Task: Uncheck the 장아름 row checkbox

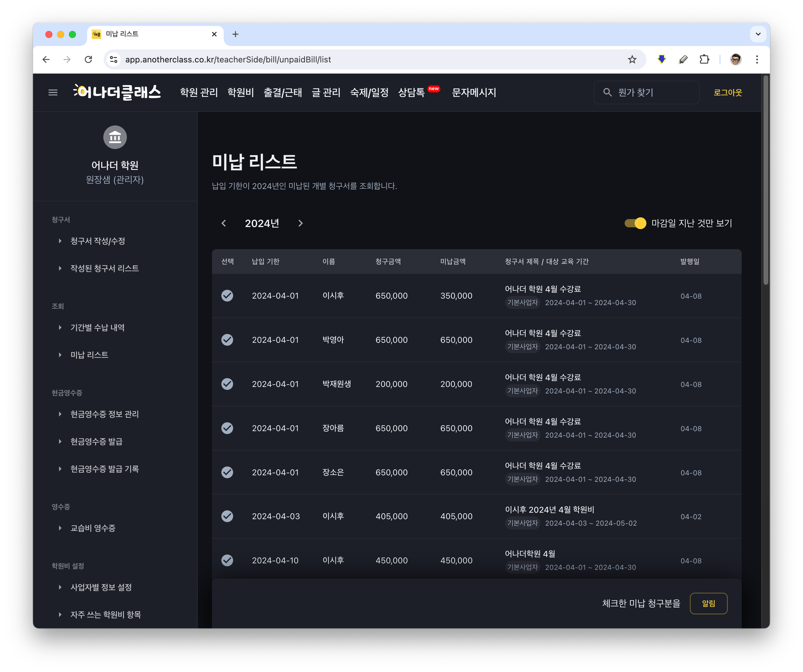Action: 227,428
